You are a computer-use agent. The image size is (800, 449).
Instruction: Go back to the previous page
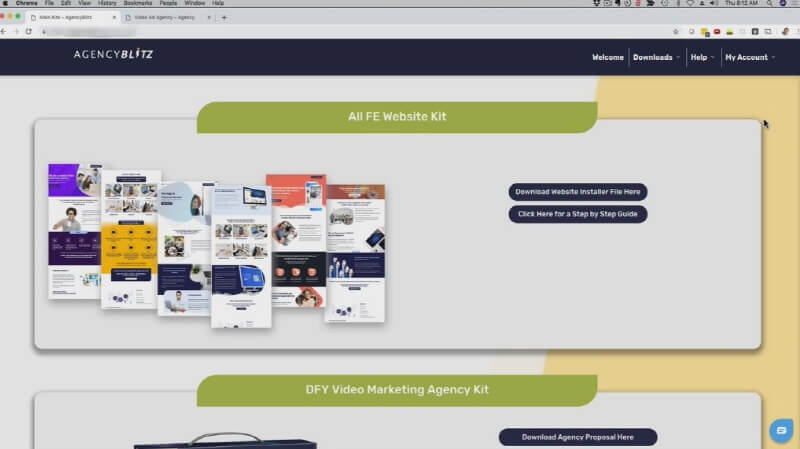click(4, 32)
